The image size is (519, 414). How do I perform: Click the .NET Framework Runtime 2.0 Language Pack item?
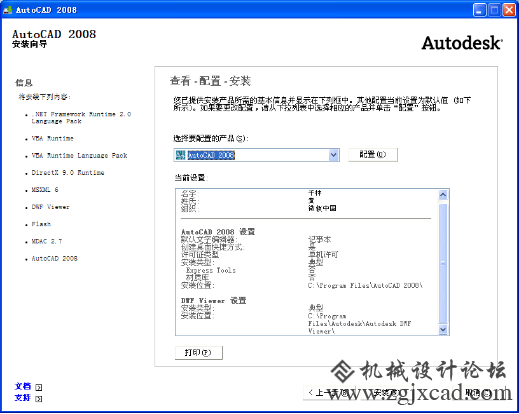(81, 118)
